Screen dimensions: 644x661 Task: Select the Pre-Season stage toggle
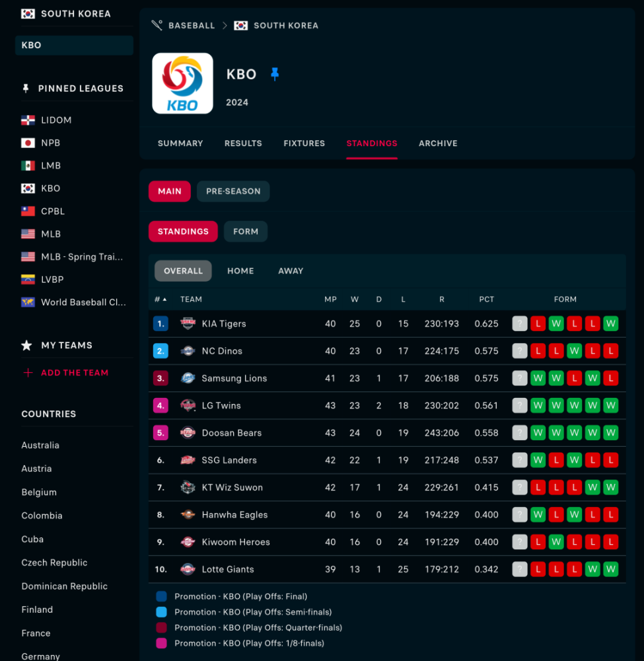coord(233,192)
